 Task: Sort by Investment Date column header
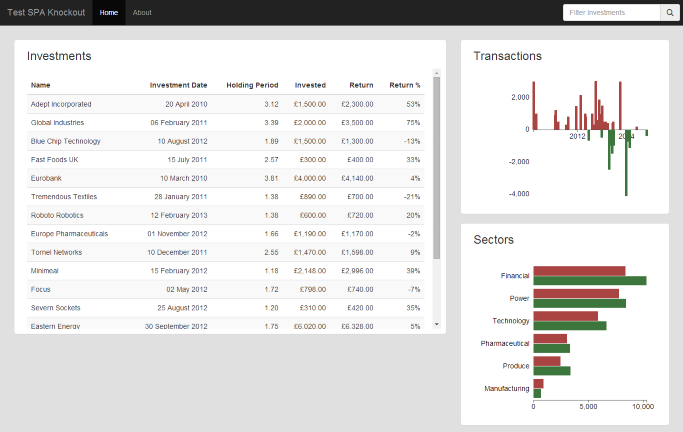click(178, 85)
